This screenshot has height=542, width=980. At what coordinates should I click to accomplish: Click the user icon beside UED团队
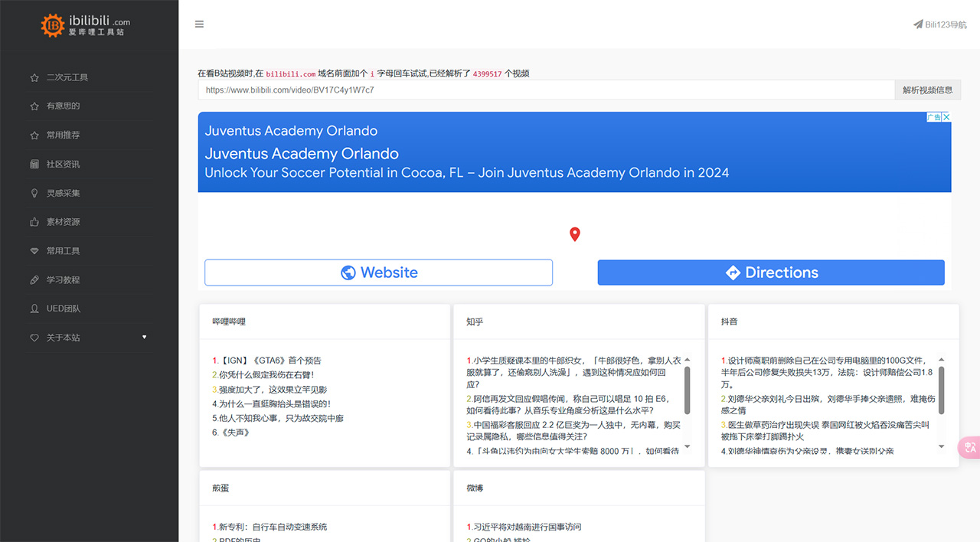34,309
